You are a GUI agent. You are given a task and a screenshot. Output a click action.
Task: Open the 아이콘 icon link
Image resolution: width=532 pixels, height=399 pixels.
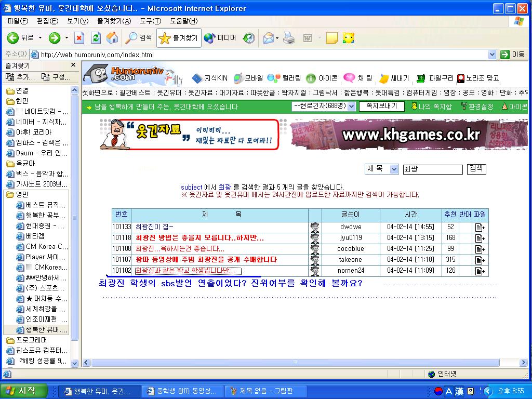322,78
